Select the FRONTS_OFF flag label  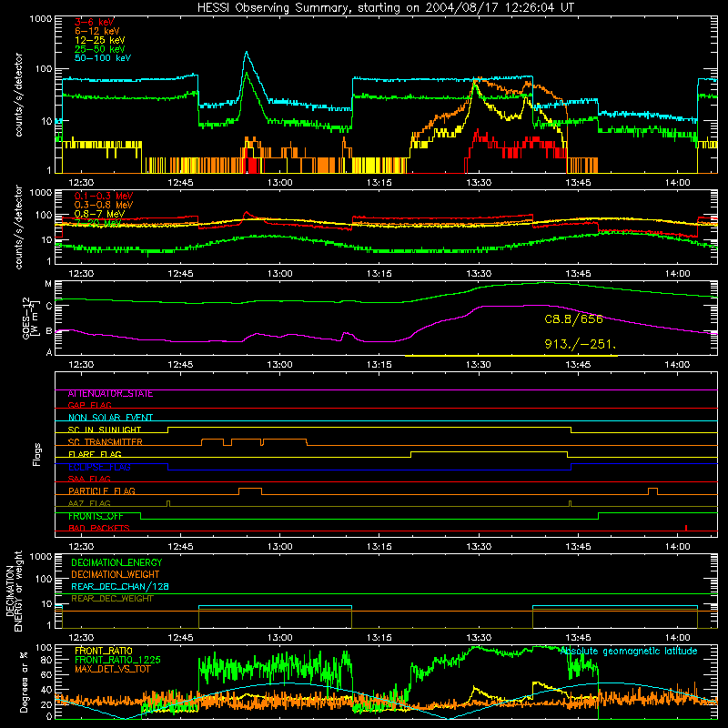96,516
